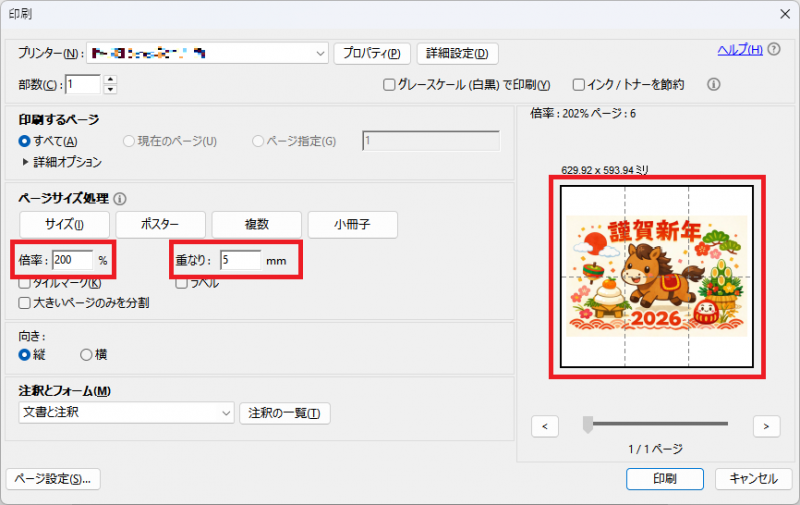Click the page preview slider

[588, 424]
